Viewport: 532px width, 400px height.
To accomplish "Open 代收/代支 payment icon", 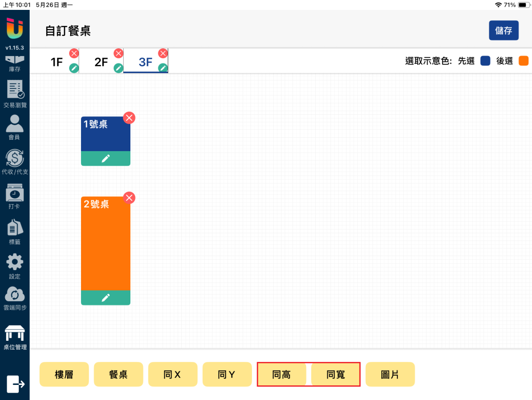I will [15, 162].
